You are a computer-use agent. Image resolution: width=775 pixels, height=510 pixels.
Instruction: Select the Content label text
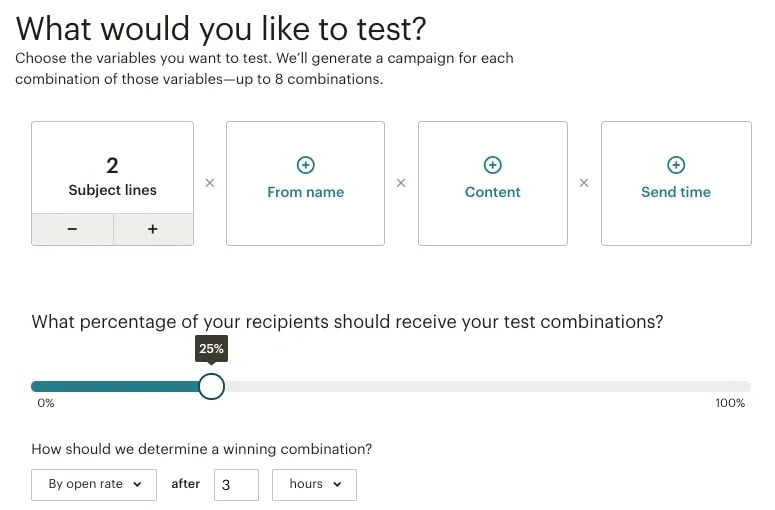(493, 192)
